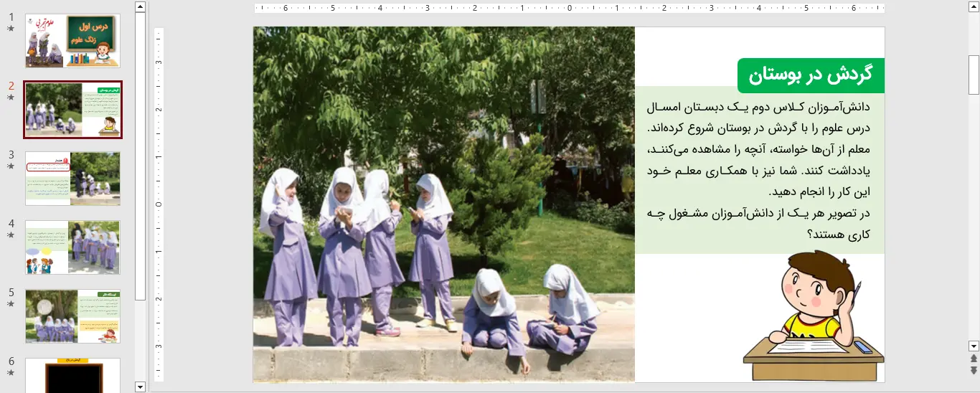Click the animation star under slide 5
980x393 pixels.
(x=11, y=304)
